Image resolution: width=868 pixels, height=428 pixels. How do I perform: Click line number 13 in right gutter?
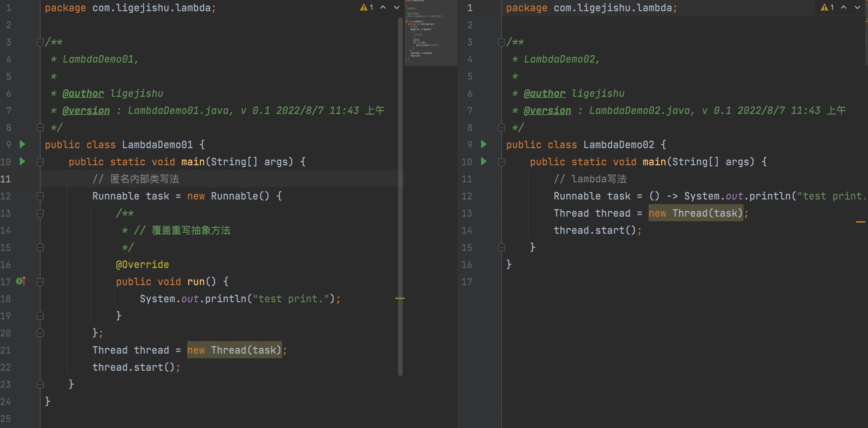pyautogui.click(x=467, y=213)
